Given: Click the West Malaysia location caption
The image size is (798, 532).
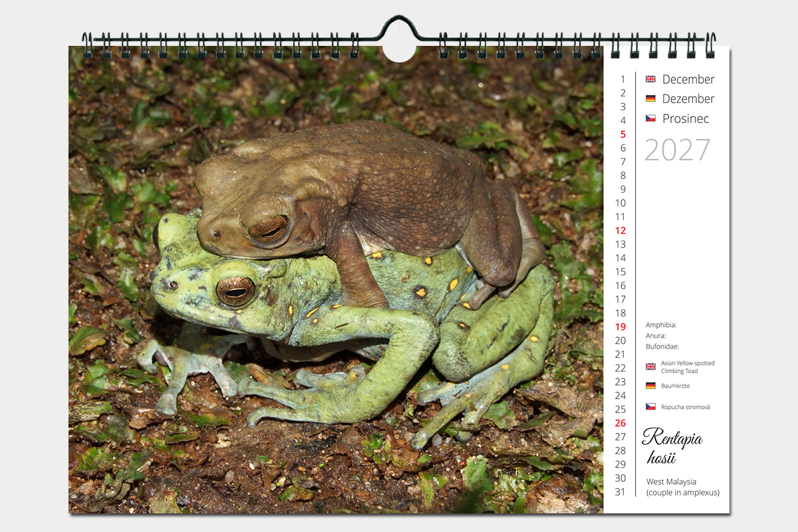Looking at the screenshot, I should [671, 481].
